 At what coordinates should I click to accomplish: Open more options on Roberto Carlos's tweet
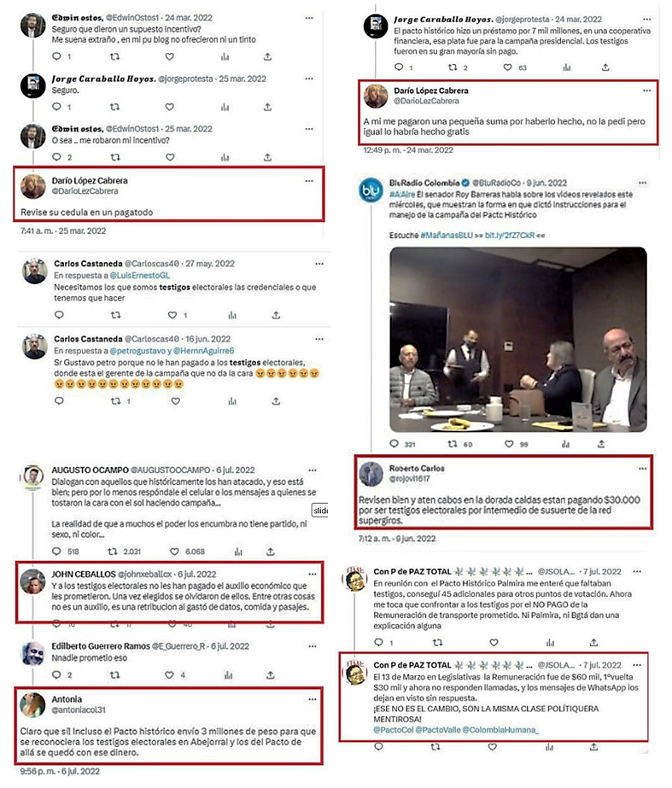click(642, 469)
